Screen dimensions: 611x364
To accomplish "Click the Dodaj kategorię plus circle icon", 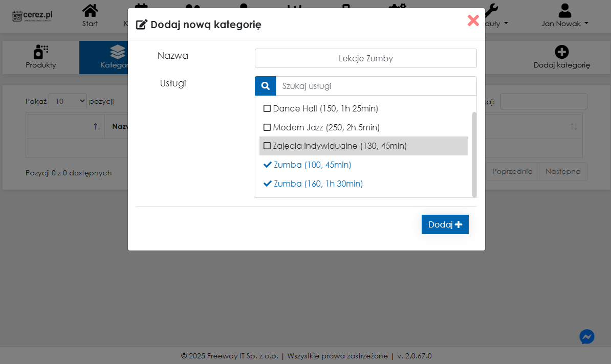I will tap(561, 52).
